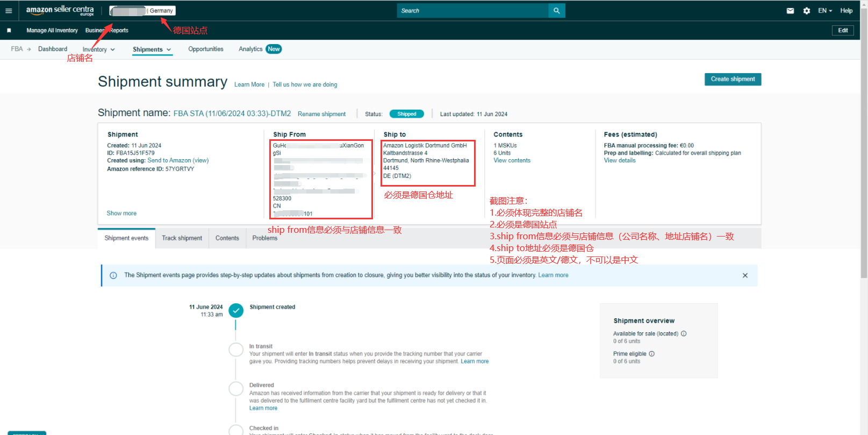
Task: Click Learn more under Delivered
Action: pyautogui.click(x=263, y=408)
